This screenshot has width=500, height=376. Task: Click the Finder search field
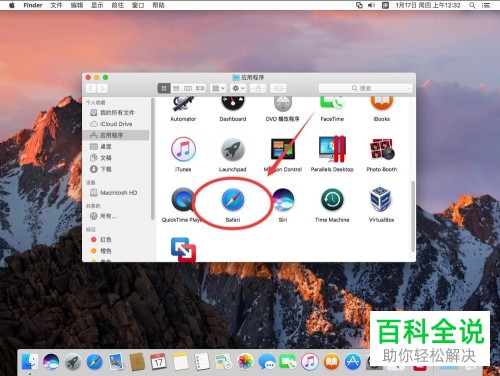coord(366,88)
